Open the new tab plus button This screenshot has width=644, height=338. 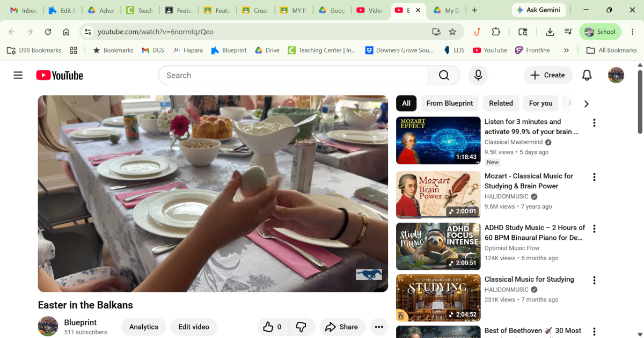click(x=474, y=10)
